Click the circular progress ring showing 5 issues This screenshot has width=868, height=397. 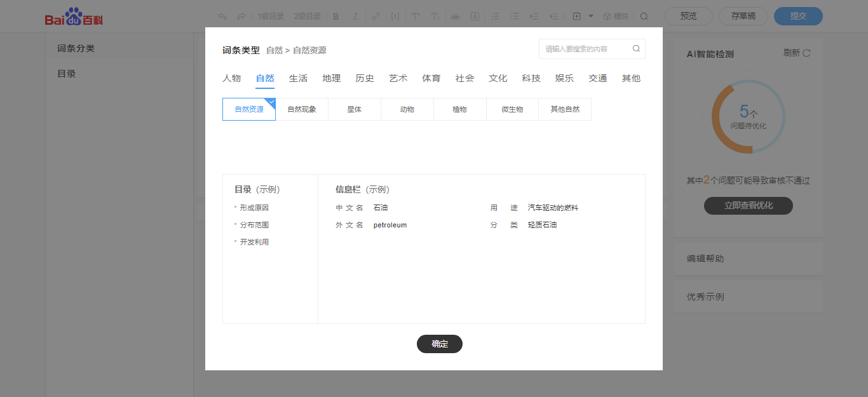(748, 117)
